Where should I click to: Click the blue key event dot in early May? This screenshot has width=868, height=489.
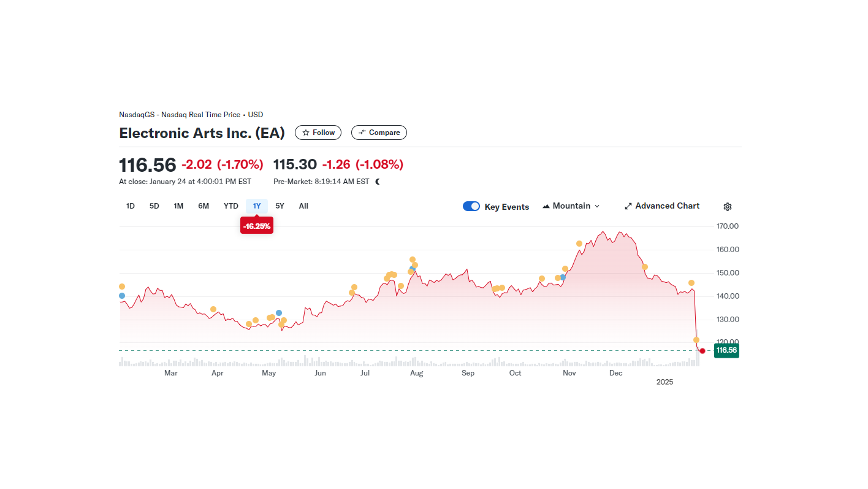279,313
